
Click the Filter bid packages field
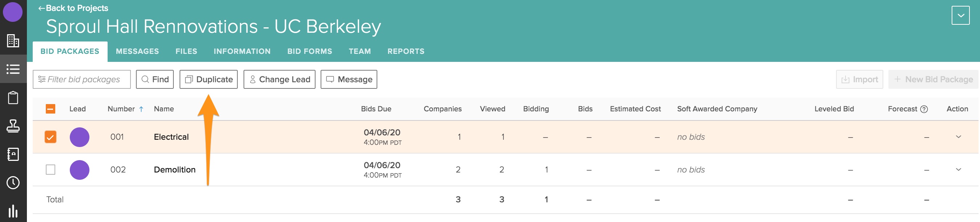tap(82, 79)
